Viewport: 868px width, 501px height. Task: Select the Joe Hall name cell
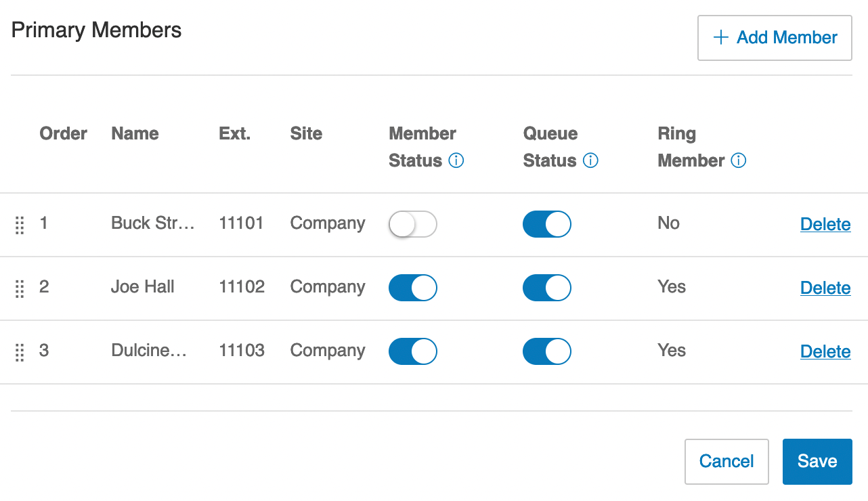pos(143,287)
